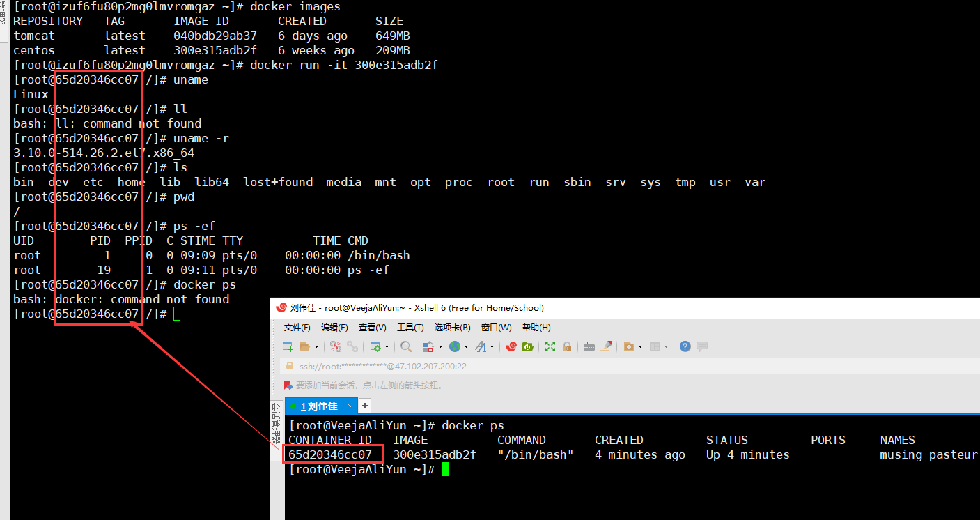
Task: Click 'musing_pasteur' container name
Action: tap(929, 455)
